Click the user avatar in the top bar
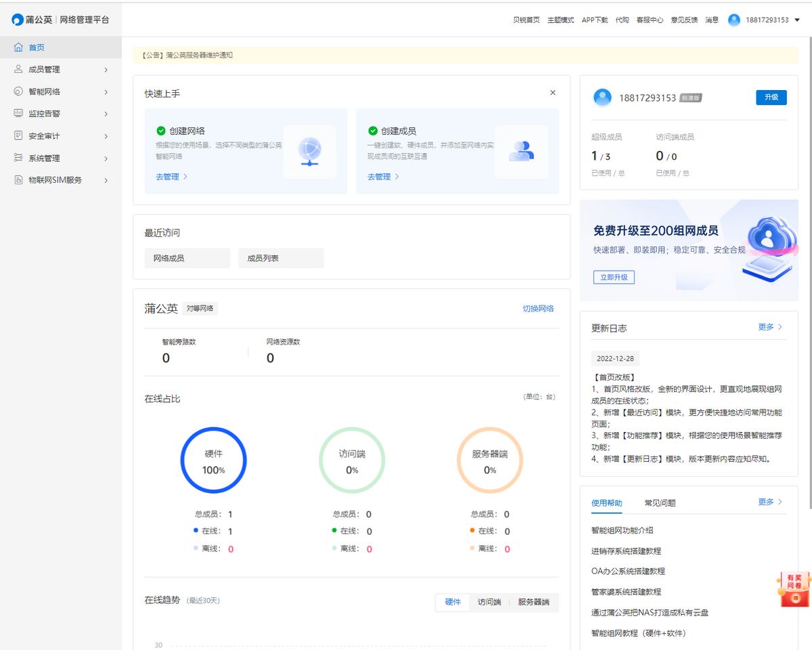The image size is (812, 650). [734, 20]
